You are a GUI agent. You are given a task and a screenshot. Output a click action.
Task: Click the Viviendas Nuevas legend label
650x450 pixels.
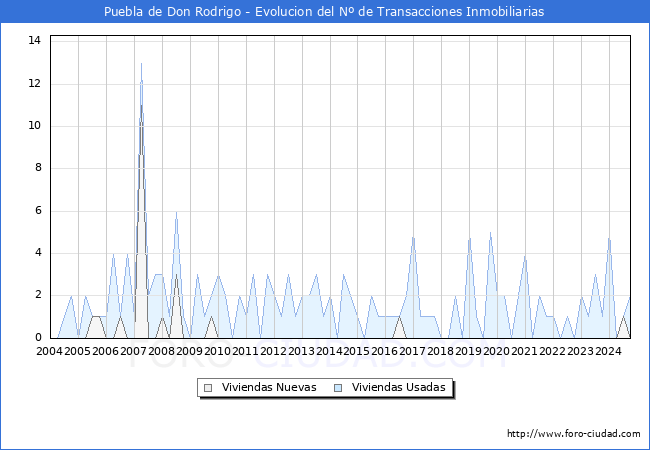coord(269,387)
